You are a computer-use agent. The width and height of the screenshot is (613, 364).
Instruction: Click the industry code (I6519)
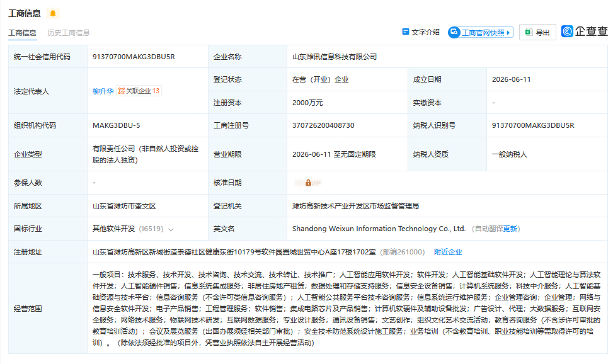(x=151, y=229)
